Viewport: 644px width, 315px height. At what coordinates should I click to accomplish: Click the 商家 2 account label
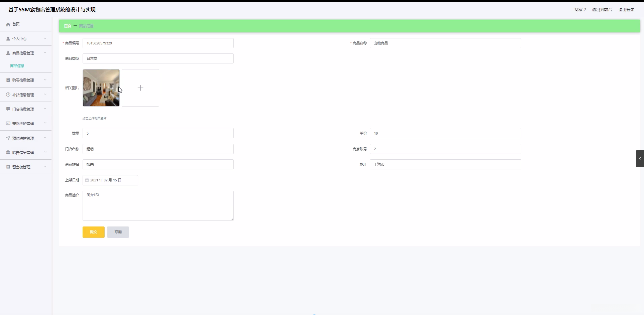tap(580, 10)
